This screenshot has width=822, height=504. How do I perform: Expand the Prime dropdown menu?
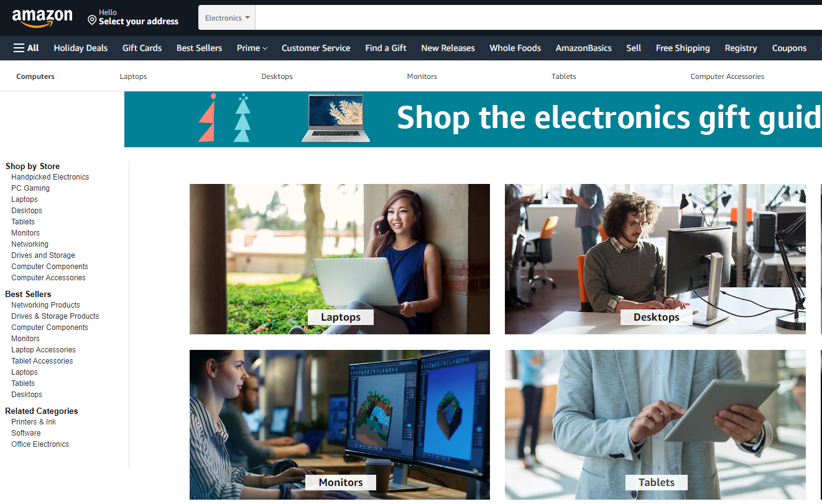coord(252,48)
